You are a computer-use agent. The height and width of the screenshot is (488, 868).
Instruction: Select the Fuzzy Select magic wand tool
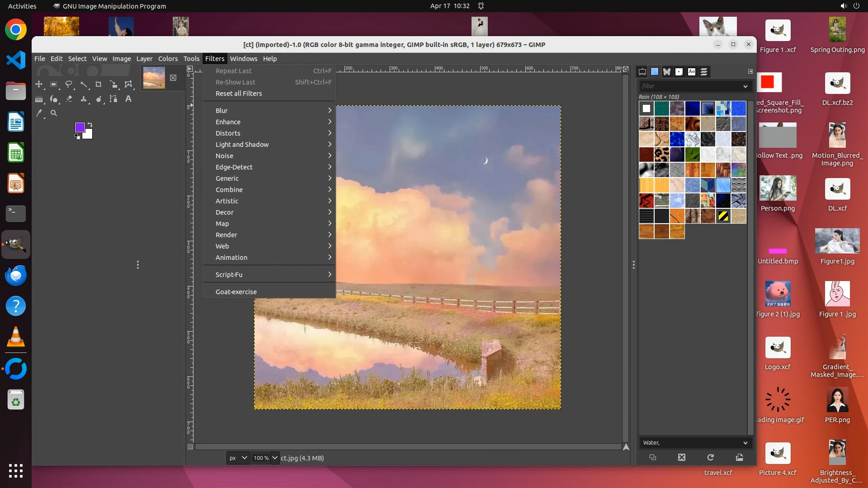[x=84, y=84]
